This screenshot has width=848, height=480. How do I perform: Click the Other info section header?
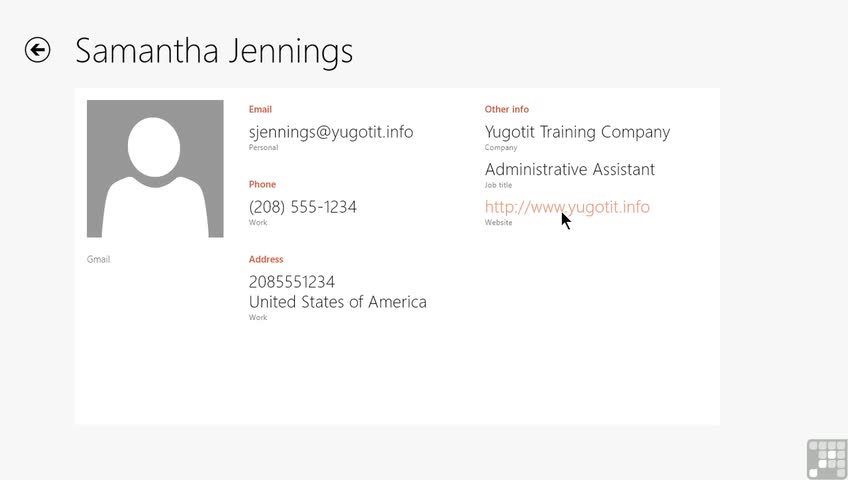507,110
